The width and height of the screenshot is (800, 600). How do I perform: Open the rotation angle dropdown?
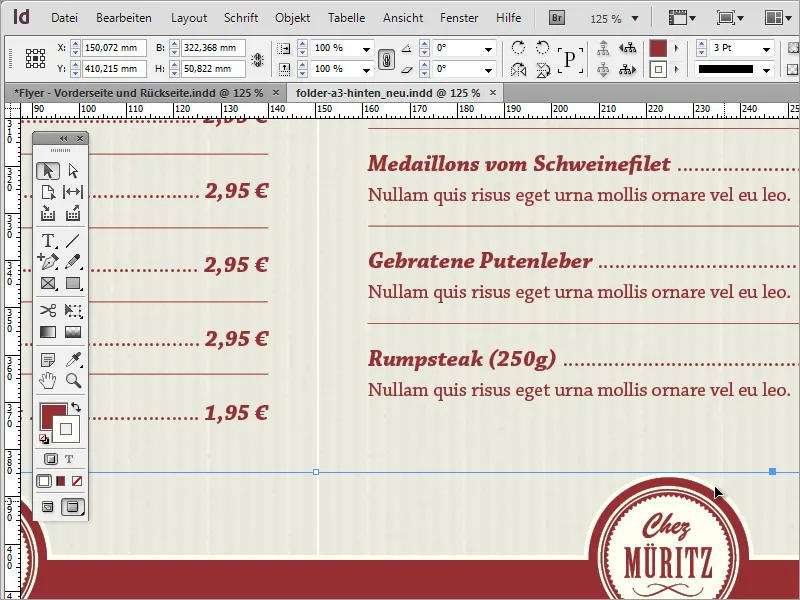488,49
